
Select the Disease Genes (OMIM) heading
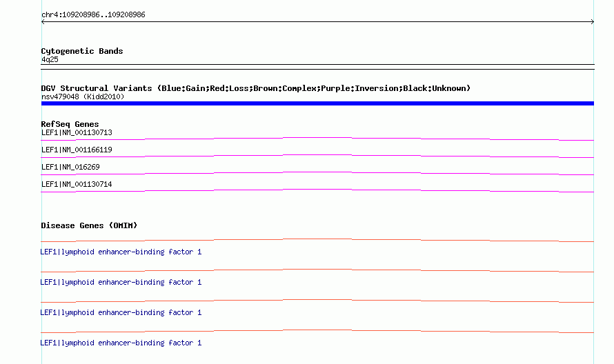[89, 225]
